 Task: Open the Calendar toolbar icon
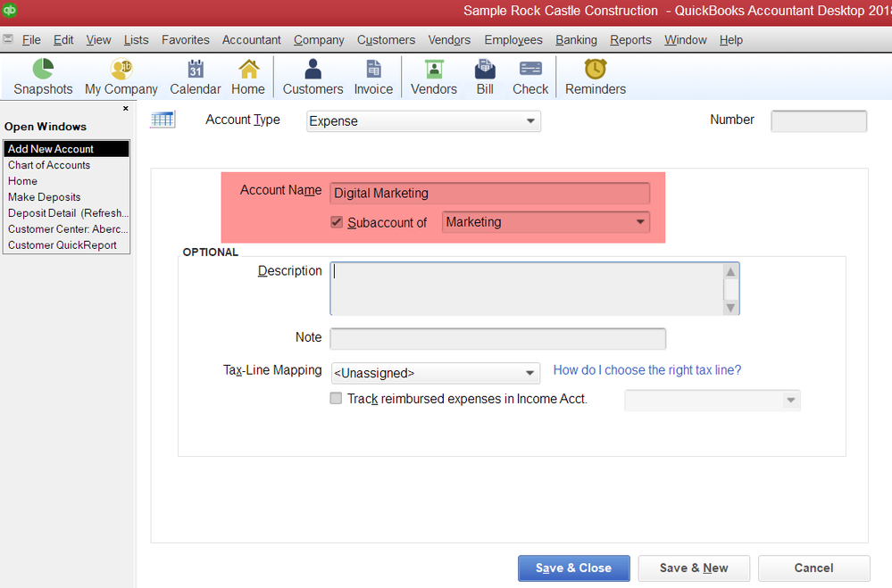pos(196,78)
